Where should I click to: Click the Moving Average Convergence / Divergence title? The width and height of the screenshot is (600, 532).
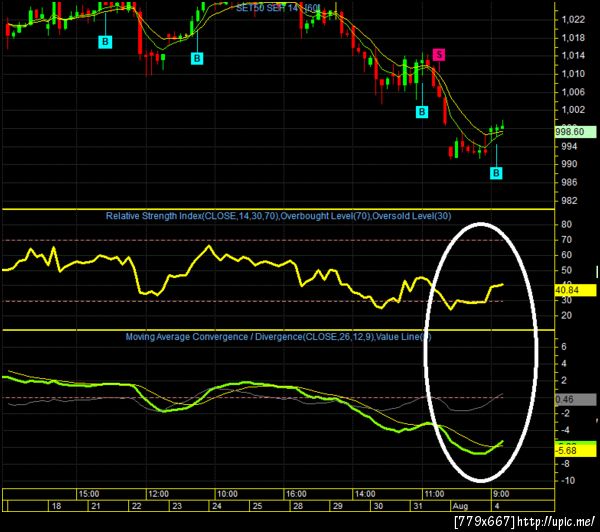click(278, 337)
